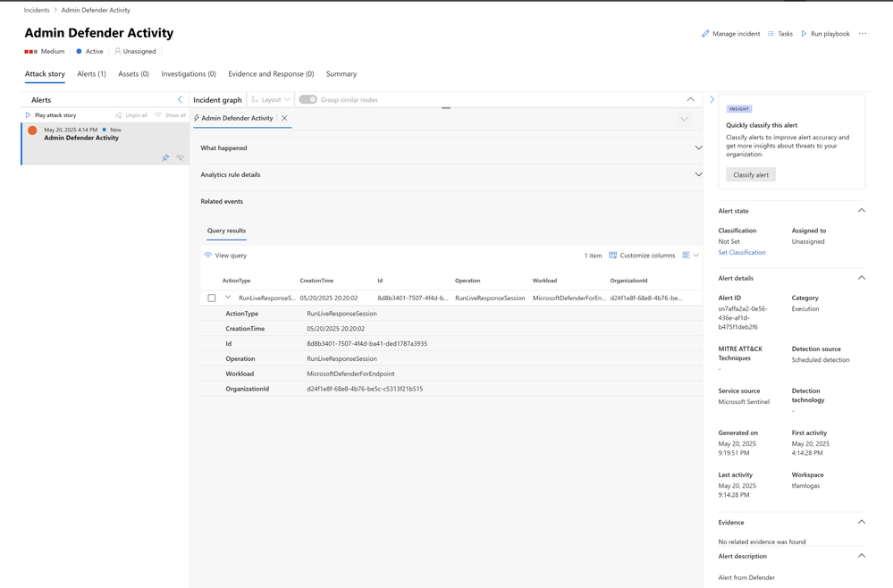The width and height of the screenshot is (893, 588).
Task: Expand the alert tab overflow chevron
Action: 684,119
